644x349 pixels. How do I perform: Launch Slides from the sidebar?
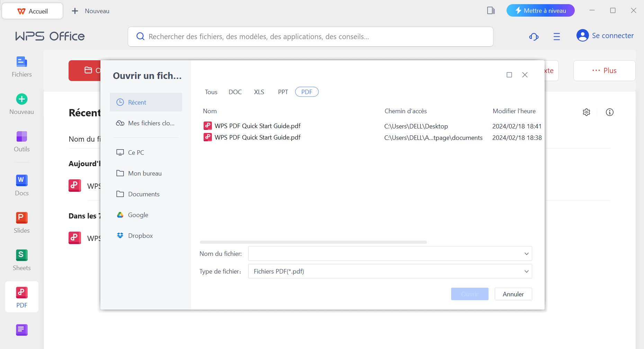21,223
